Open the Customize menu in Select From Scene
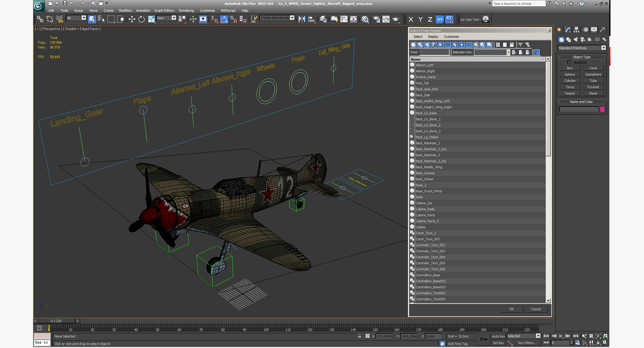 451,37
